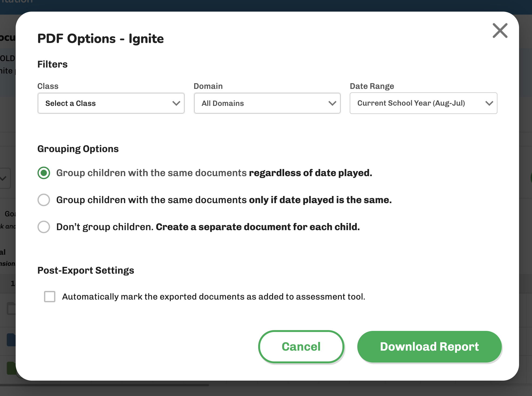The width and height of the screenshot is (532, 396).
Task: Click the 'Filters' section heading
Action: click(x=52, y=64)
